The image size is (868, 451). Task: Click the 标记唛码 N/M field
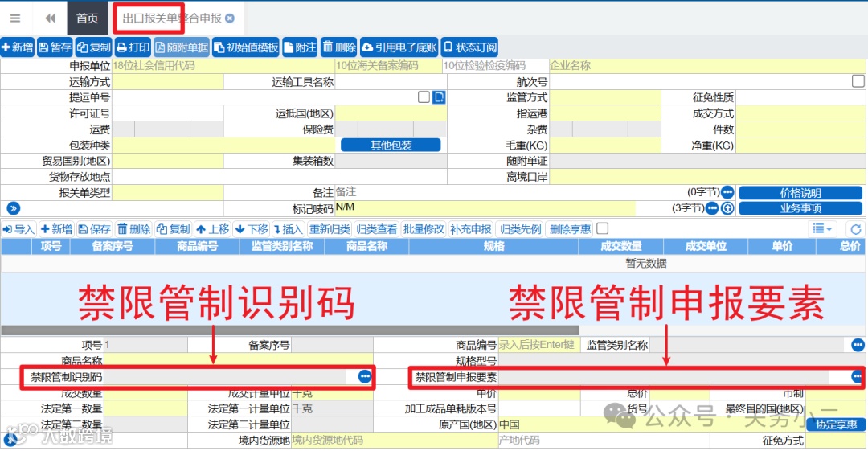click(485, 208)
